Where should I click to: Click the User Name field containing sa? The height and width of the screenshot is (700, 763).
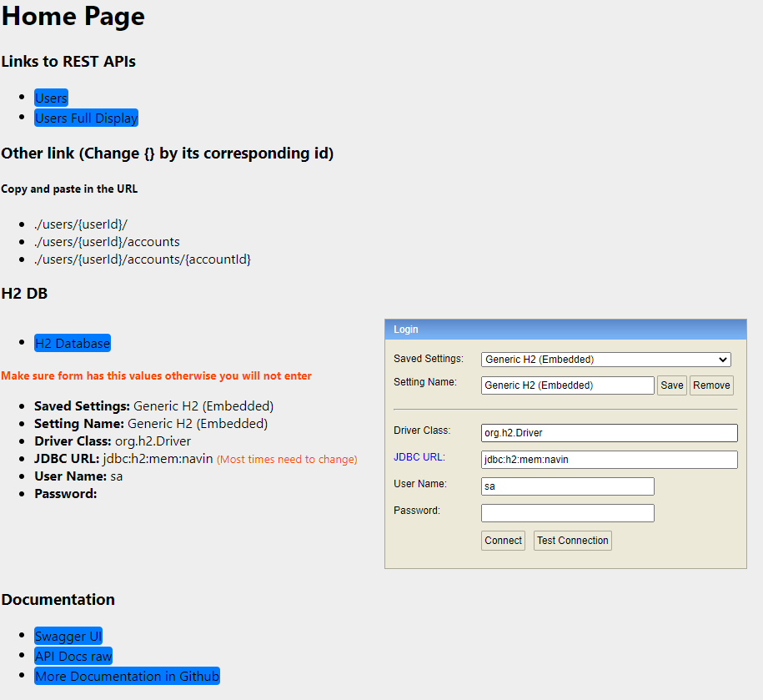(567, 486)
